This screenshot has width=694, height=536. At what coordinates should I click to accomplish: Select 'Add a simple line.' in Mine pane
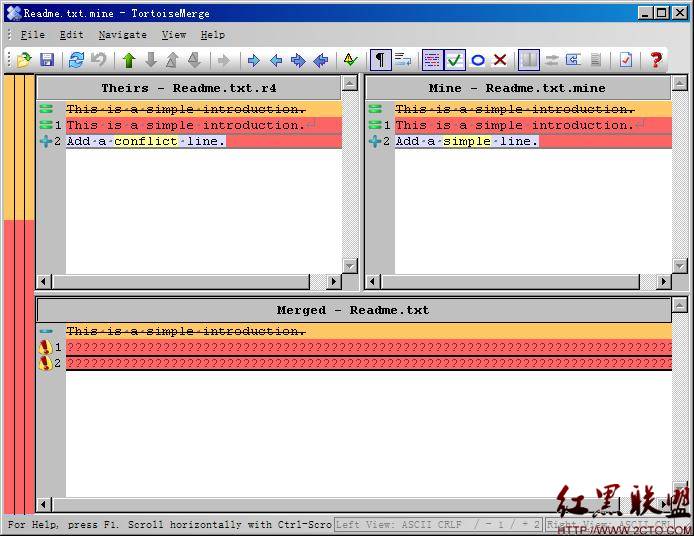(x=467, y=141)
